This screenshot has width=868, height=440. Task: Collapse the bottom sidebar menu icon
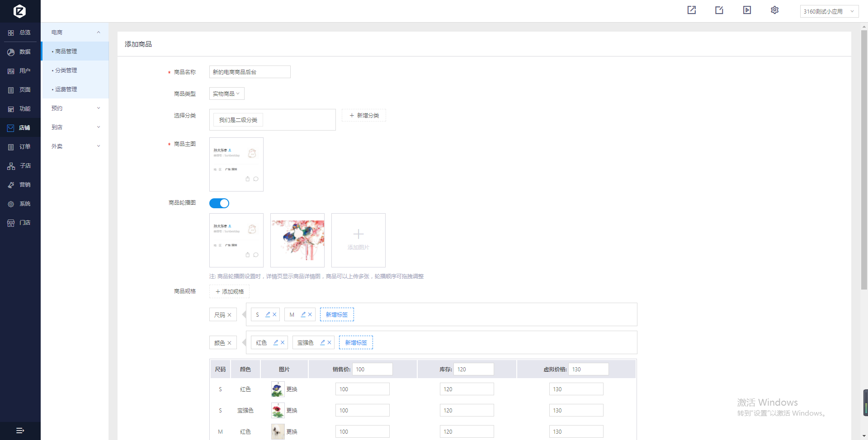(x=20, y=431)
